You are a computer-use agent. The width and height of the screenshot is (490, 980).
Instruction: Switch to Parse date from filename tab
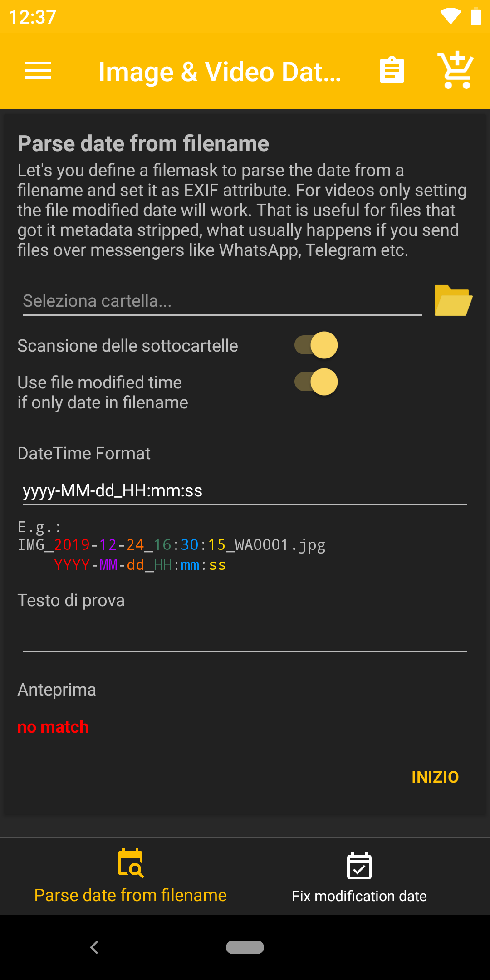point(131,876)
